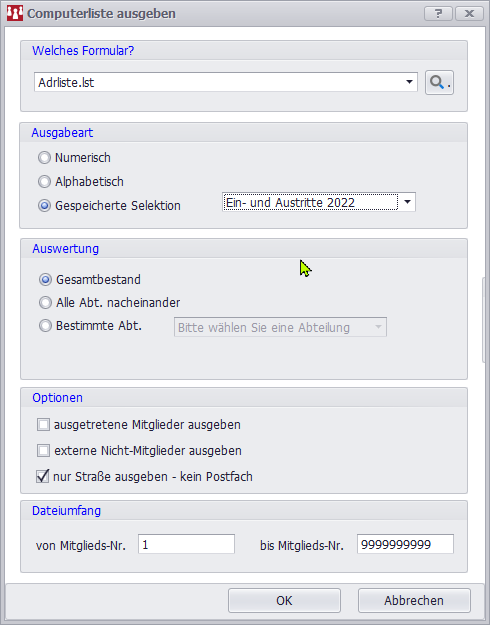Image resolution: width=490 pixels, height=625 pixels.
Task: Open the Abteilung selection dropdown
Action: tap(280, 327)
